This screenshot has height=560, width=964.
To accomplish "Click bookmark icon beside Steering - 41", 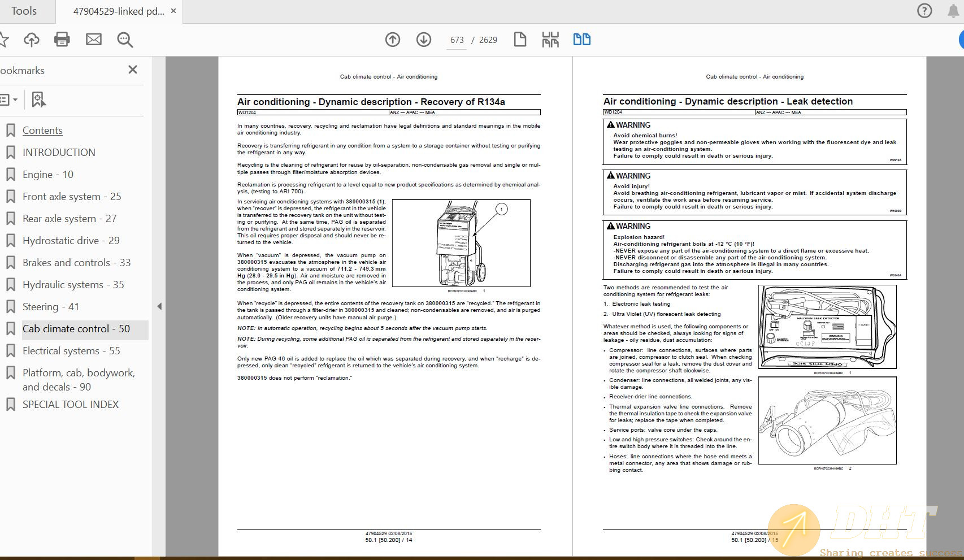I will [10, 307].
